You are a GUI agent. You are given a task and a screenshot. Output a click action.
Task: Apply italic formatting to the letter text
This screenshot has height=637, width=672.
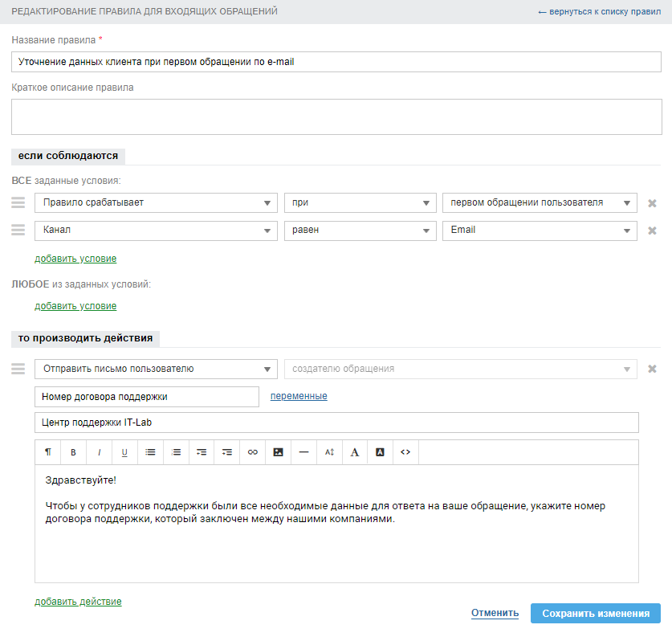point(99,452)
